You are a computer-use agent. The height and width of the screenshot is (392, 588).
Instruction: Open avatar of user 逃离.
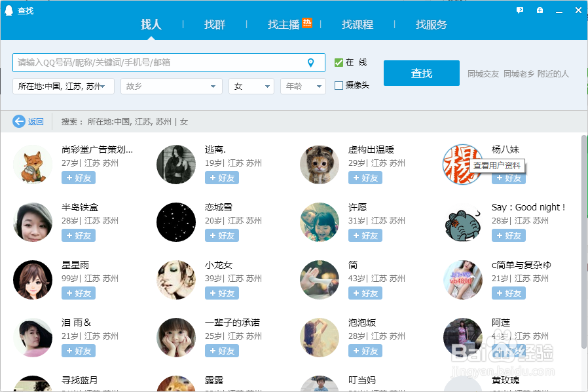click(176, 165)
